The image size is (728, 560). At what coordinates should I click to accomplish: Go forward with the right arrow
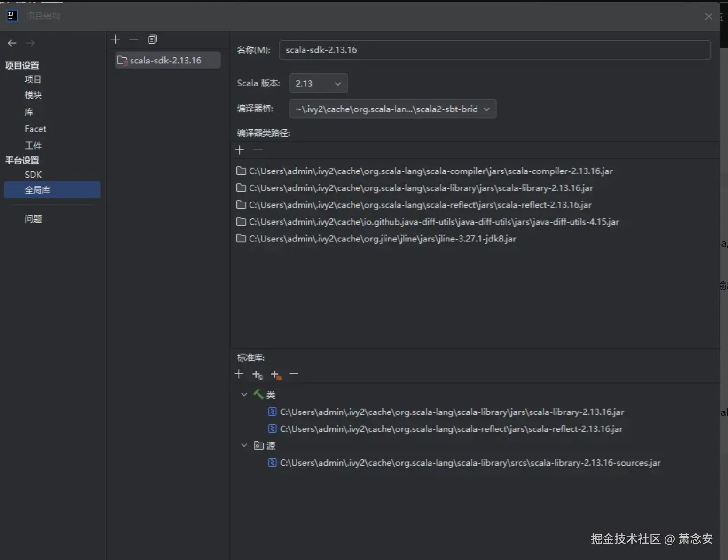[31, 43]
